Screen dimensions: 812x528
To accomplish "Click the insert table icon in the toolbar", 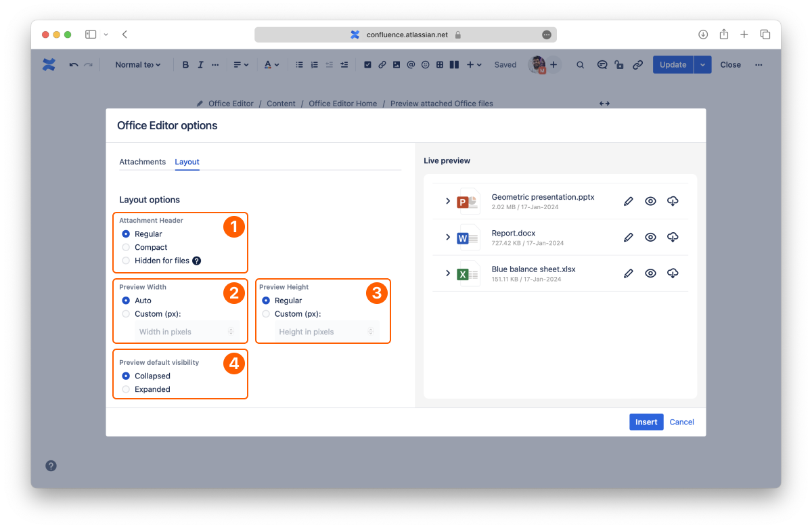I will [x=440, y=65].
